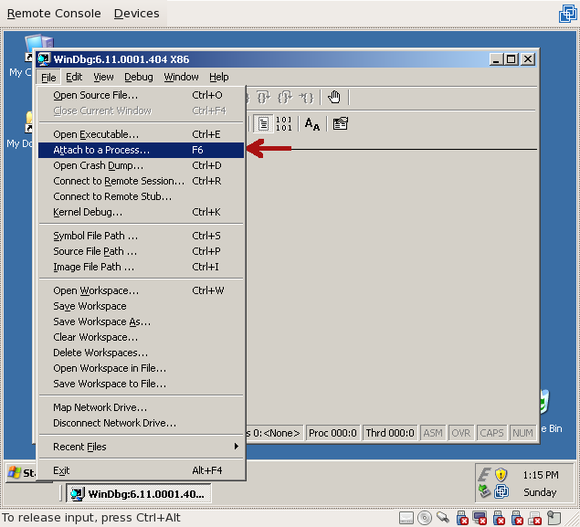580x527 pixels.
Task: Choose Attach to a Process
Action: pyautogui.click(x=141, y=150)
